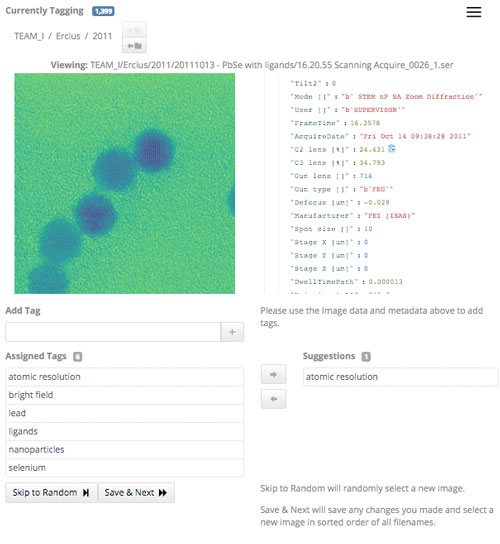The width and height of the screenshot is (500, 544).
Task: Click the copy icon beside C2 lens value
Action: pos(392,149)
